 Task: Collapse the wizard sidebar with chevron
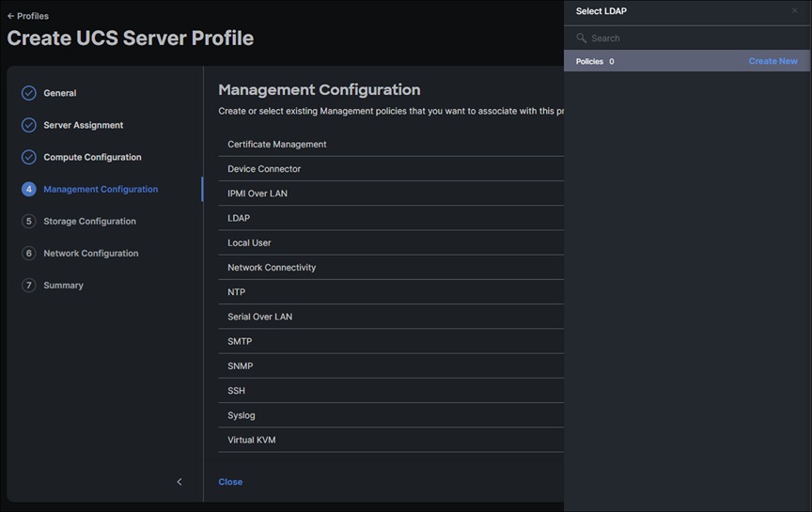coord(180,482)
